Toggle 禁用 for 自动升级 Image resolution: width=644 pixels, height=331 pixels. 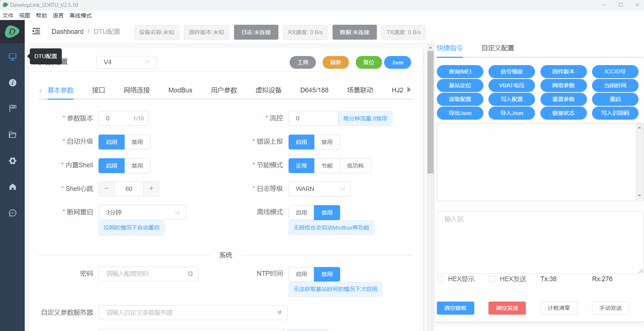pyautogui.click(x=137, y=142)
